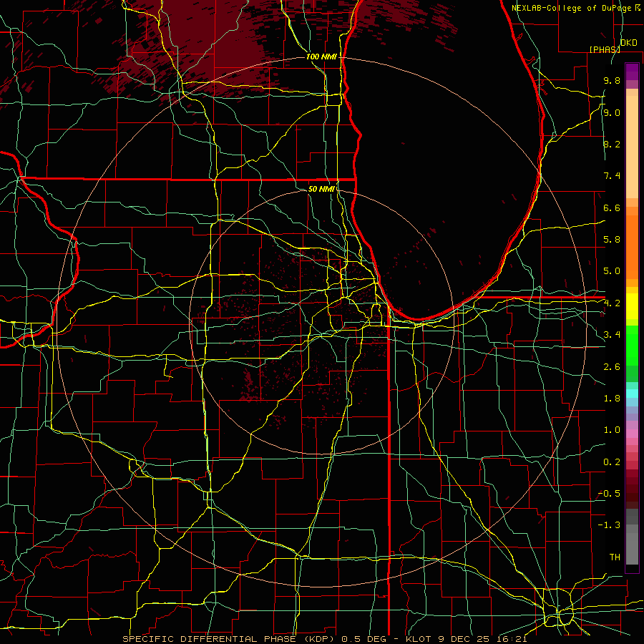Click the 4.2 legend value
Image resolution: width=644 pixels, height=644 pixels.
pyautogui.click(x=612, y=303)
